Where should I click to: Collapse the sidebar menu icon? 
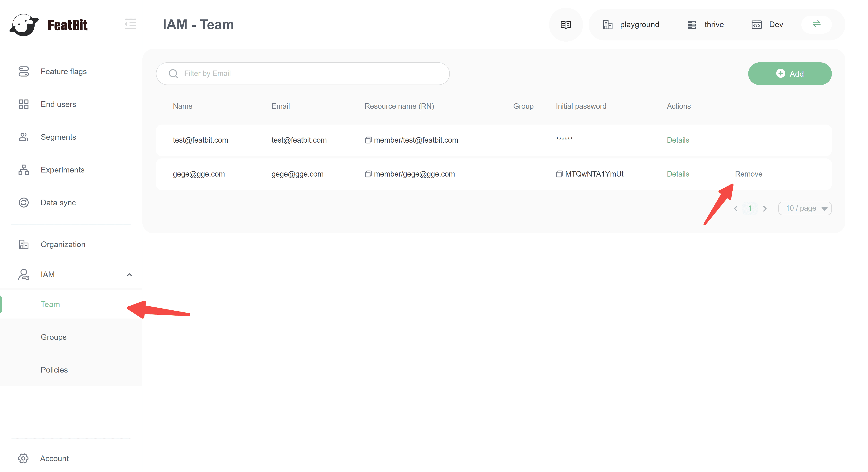pos(130,24)
